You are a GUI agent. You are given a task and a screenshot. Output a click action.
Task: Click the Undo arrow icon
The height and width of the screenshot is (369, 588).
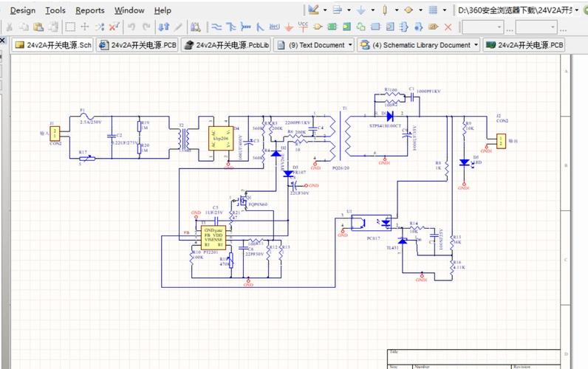tap(131, 27)
